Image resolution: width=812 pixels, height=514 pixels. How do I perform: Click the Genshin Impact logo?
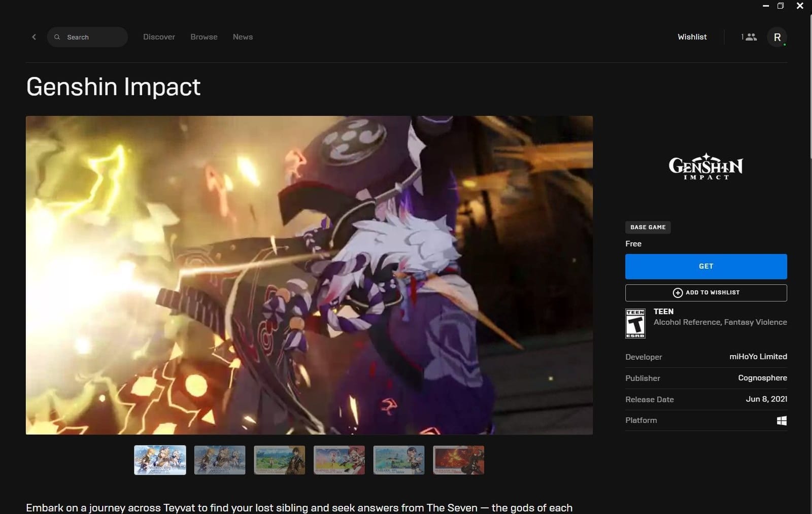(x=705, y=167)
